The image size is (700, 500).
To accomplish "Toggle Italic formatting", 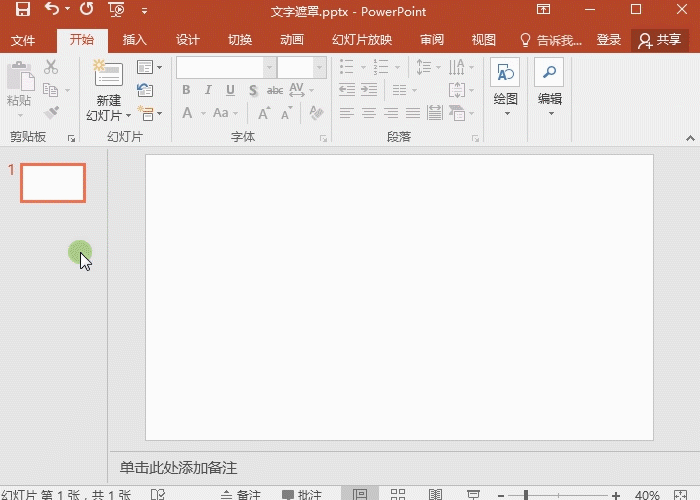I will [x=208, y=90].
